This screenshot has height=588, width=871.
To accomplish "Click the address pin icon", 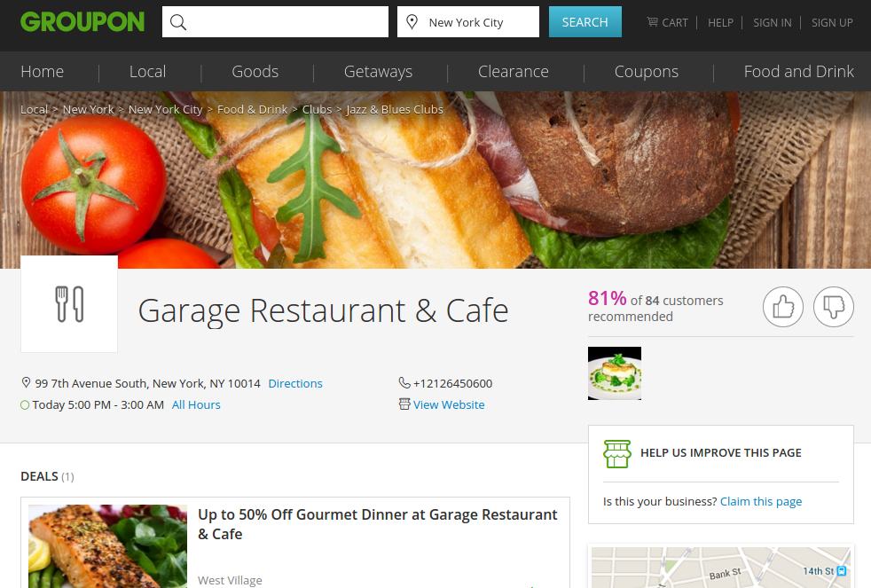I will click(x=26, y=382).
